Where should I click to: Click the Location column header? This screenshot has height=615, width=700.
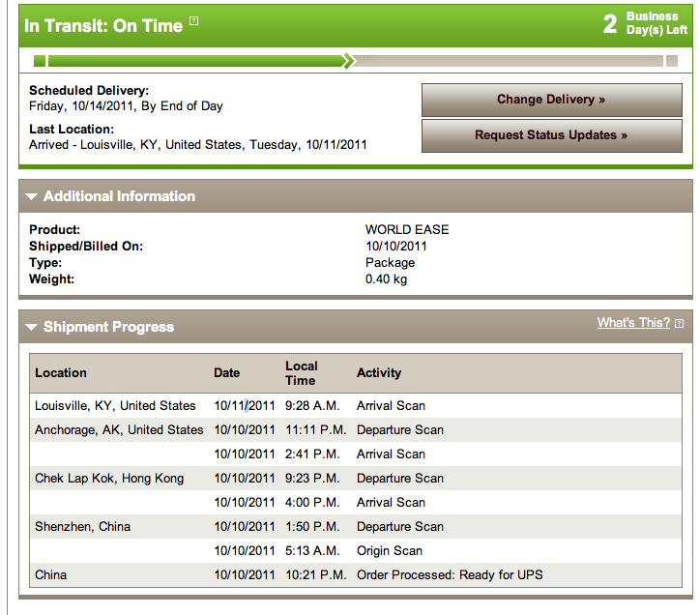(x=61, y=373)
